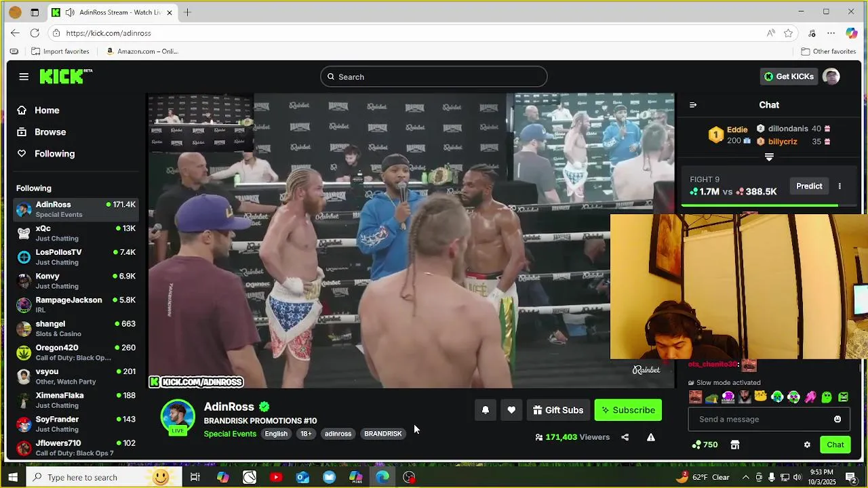Open SoyFrarder channel in Following list
The height and width of the screenshot is (488, 868).
pos(76,424)
